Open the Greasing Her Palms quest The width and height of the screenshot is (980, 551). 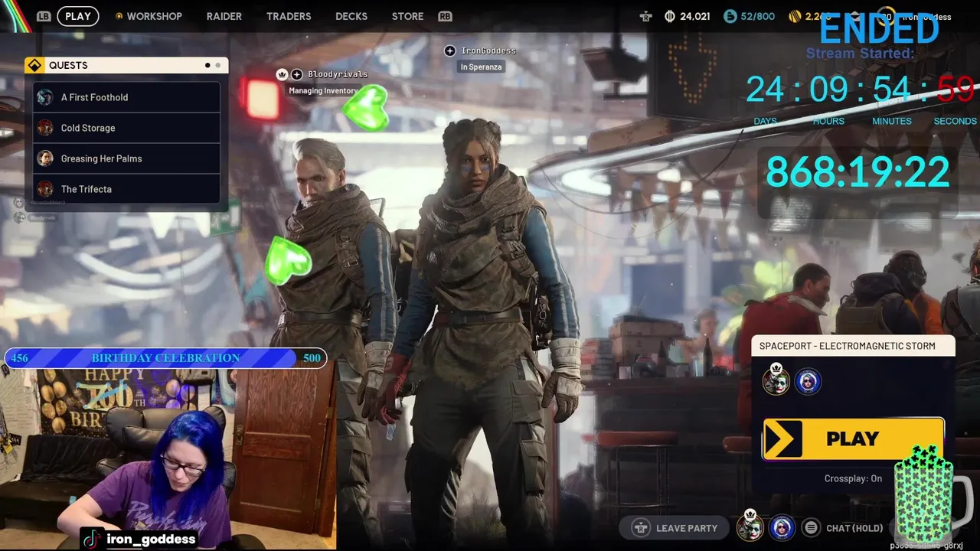coord(126,158)
